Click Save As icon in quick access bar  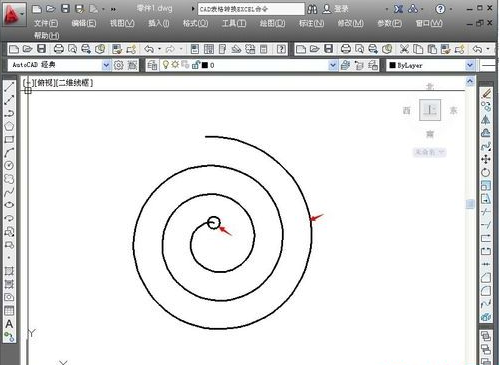tap(79, 9)
